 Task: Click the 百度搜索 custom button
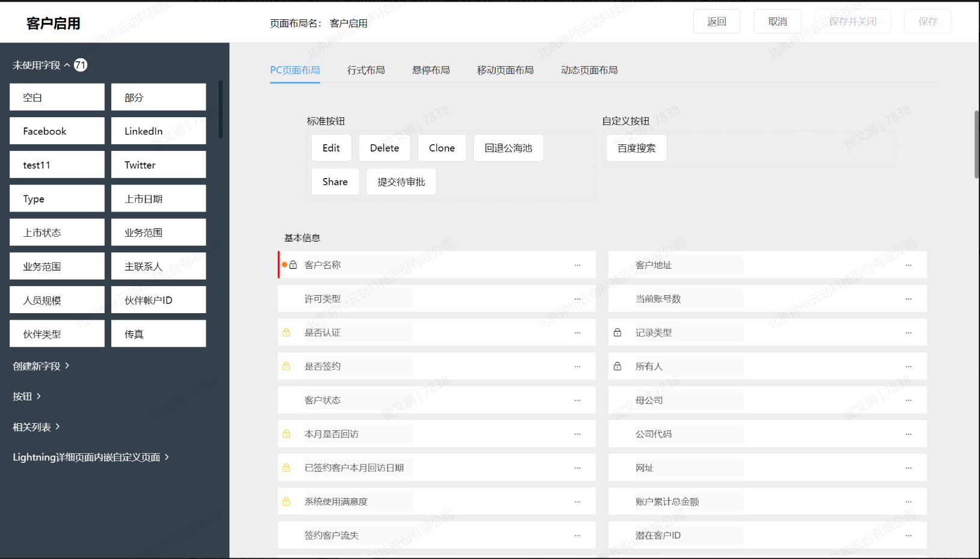(x=636, y=148)
